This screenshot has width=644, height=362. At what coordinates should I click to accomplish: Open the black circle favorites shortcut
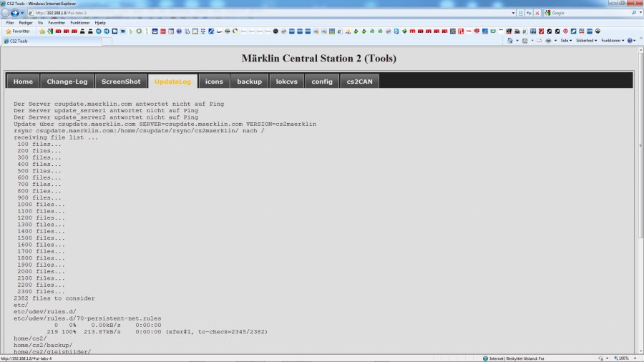pyautogui.click(x=275, y=31)
